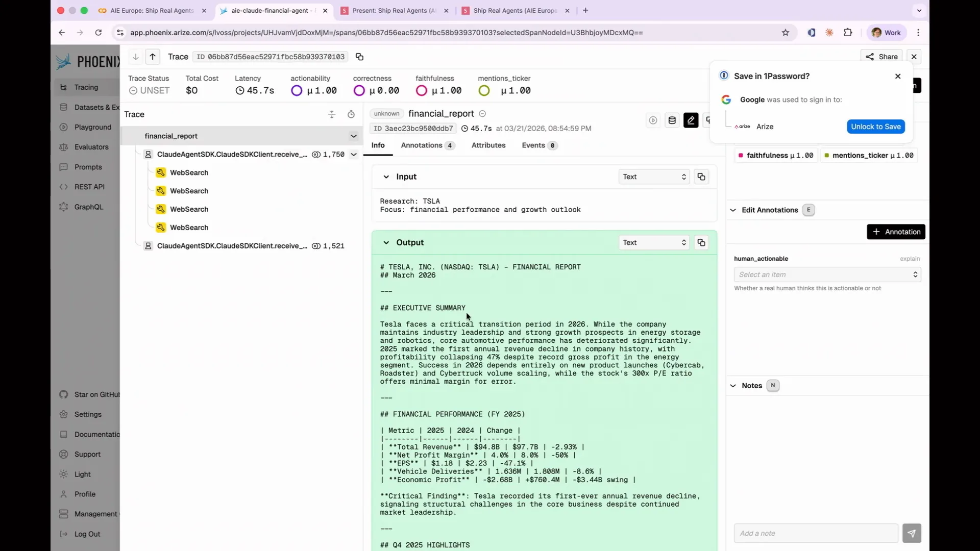Open the human_actionable Select an item dropdown

click(x=827, y=274)
